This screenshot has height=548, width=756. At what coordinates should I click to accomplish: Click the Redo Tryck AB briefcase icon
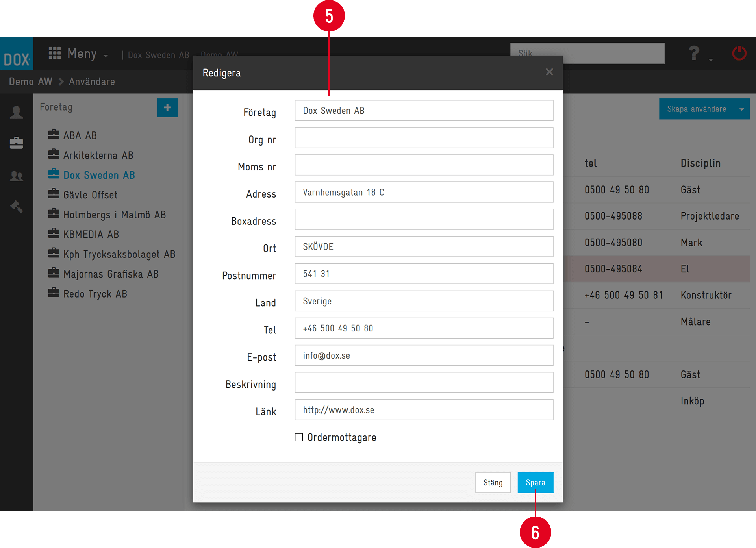(x=54, y=293)
